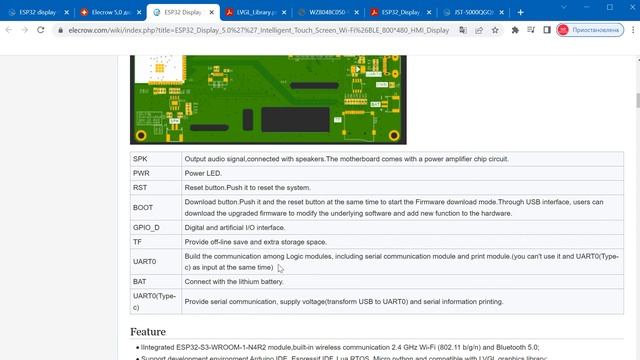Go forward to the next page
This screenshot has width=640, height=360.
[x=24, y=30]
